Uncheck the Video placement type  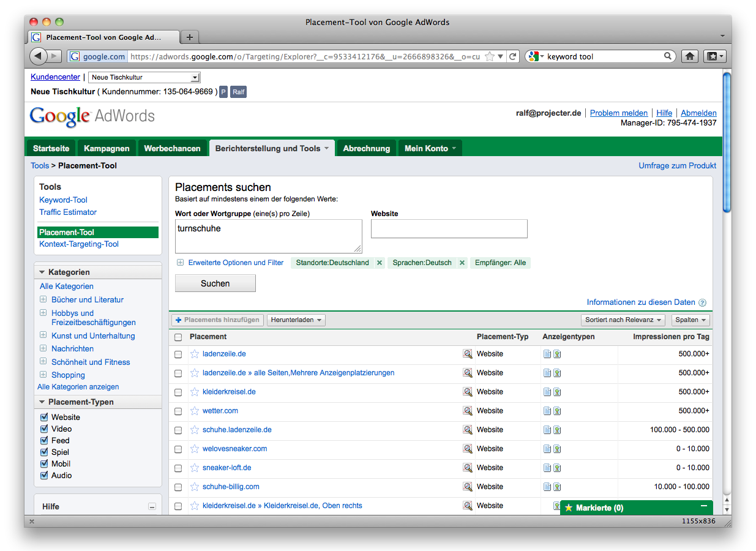point(44,429)
